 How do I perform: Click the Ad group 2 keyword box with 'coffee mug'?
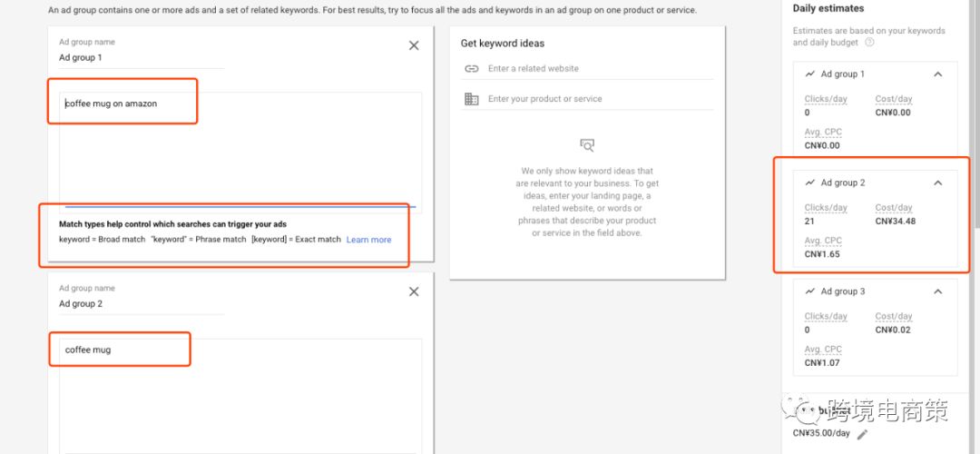point(240,396)
